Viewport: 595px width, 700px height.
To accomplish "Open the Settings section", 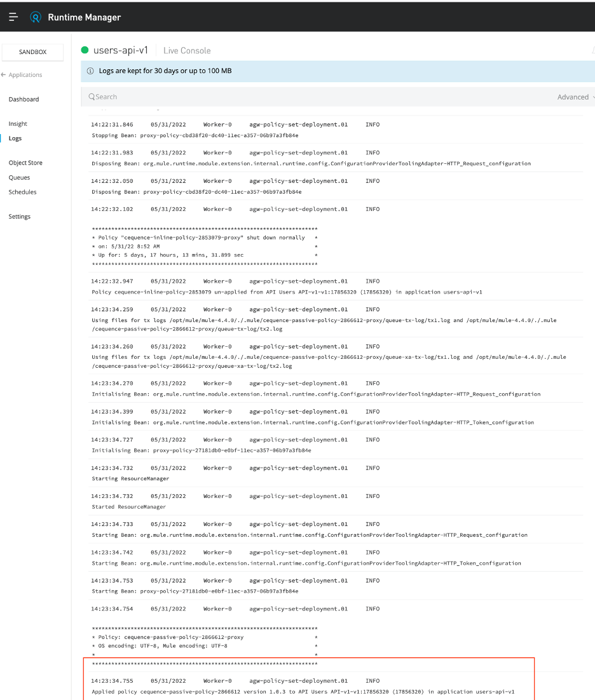I will [x=20, y=217].
